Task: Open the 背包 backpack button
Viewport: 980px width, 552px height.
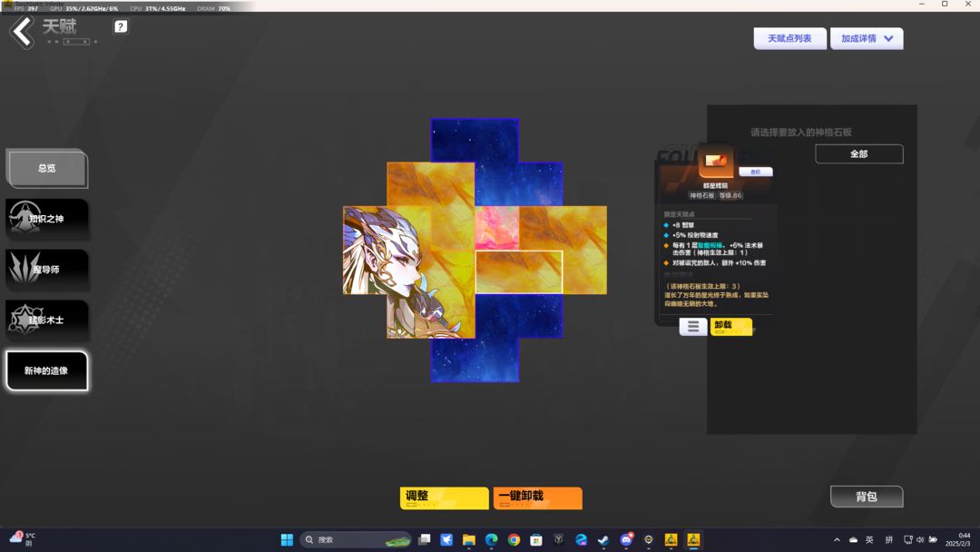Action: pos(867,497)
